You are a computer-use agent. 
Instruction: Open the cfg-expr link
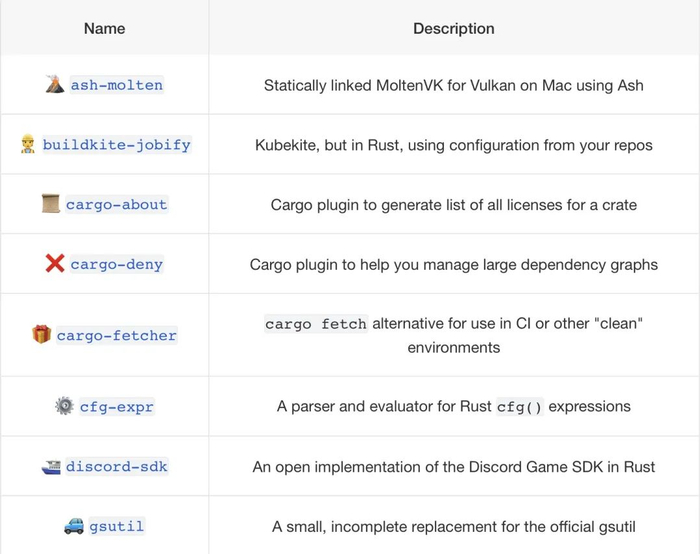(x=117, y=407)
